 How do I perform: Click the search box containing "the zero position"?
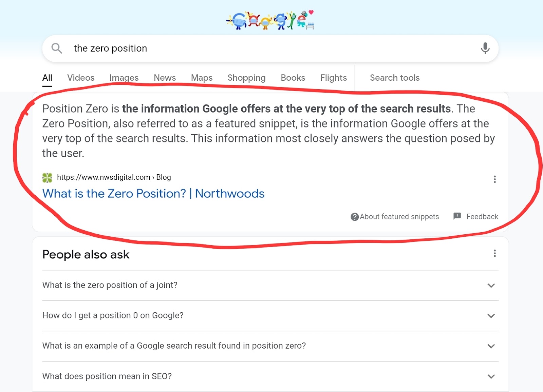click(x=270, y=48)
